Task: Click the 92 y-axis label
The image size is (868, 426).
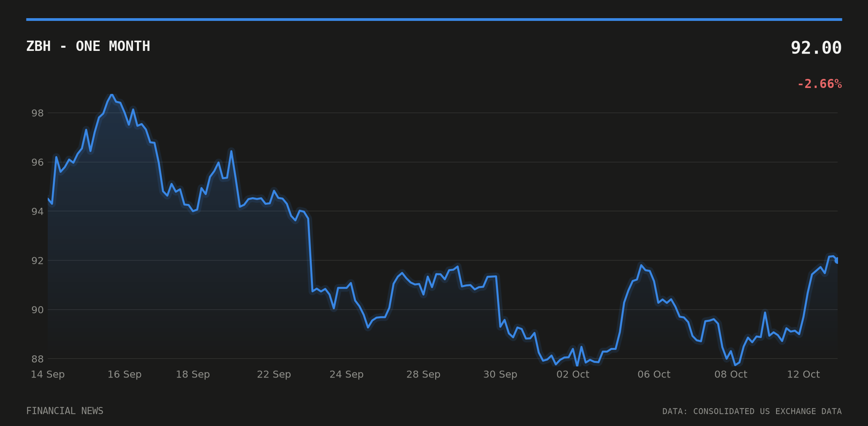Action: pyautogui.click(x=37, y=261)
